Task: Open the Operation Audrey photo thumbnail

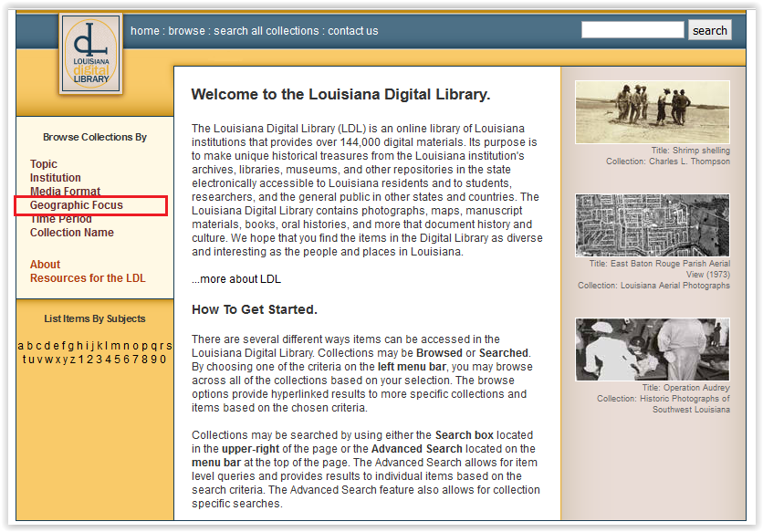Action: point(652,349)
